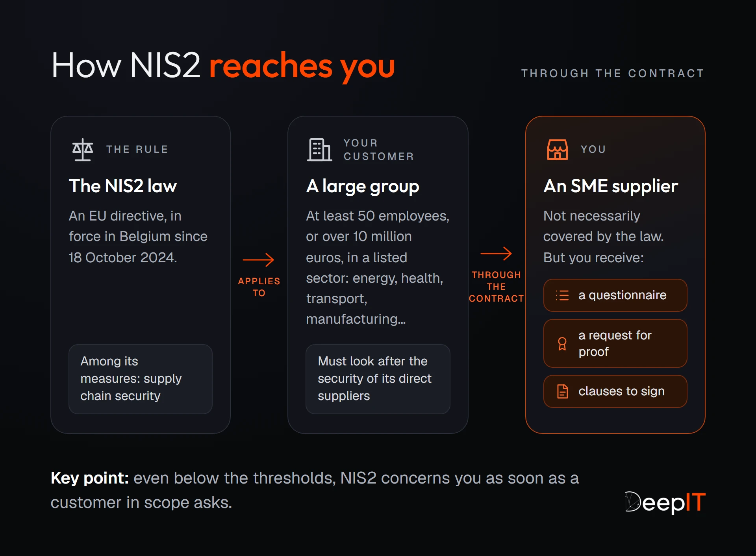Click the 'Among its measures: supply chain security' box

pyautogui.click(x=141, y=379)
